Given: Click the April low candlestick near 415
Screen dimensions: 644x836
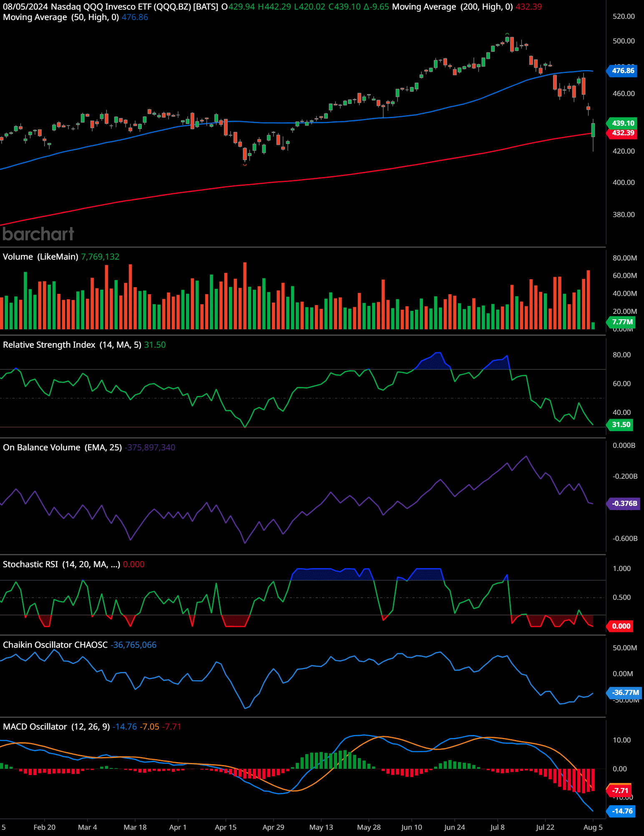Looking at the screenshot, I should click(245, 154).
